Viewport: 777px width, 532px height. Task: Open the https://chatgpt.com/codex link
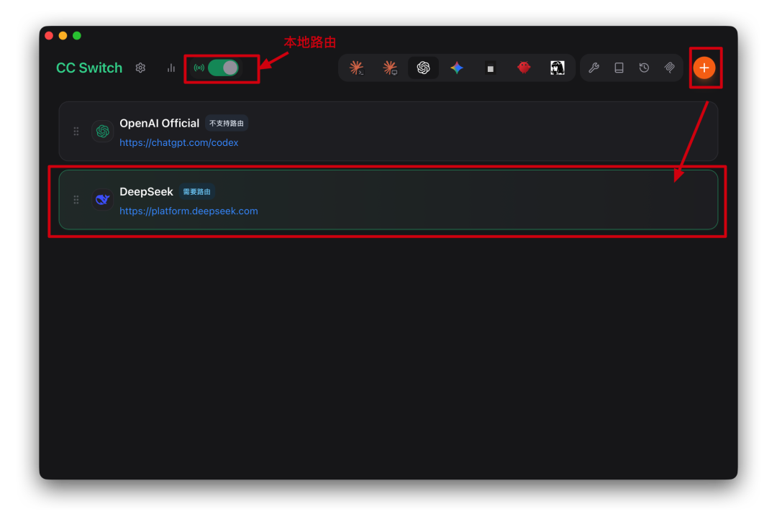179,142
